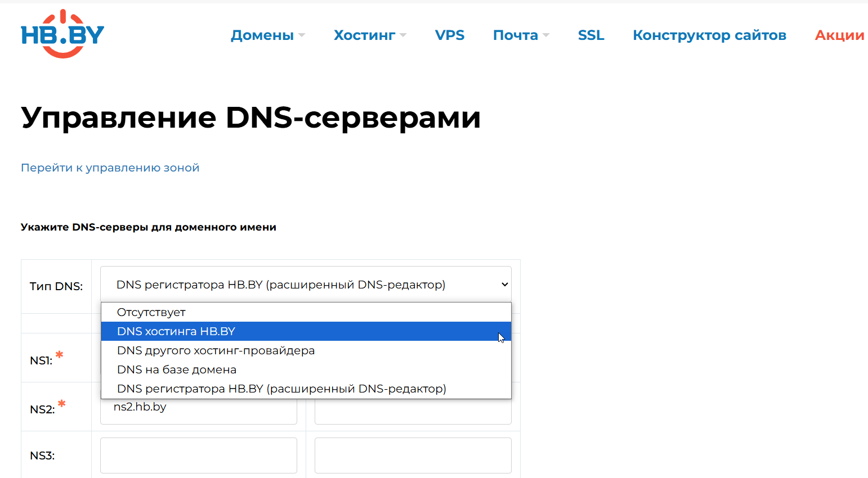Choose DNS хостинга HB.BY option
This screenshot has width=868, height=478.
click(176, 331)
